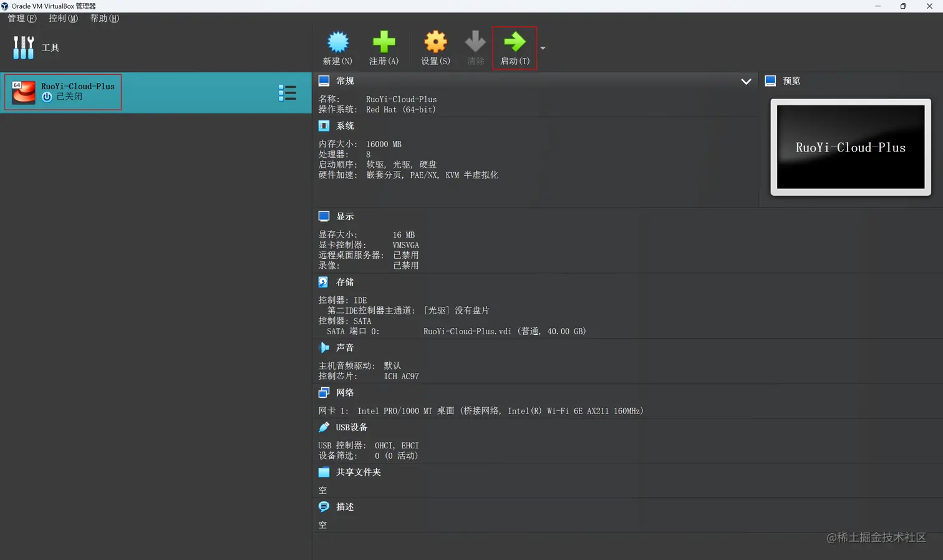Click the 显示 monitor icon

(x=324, y=216)
